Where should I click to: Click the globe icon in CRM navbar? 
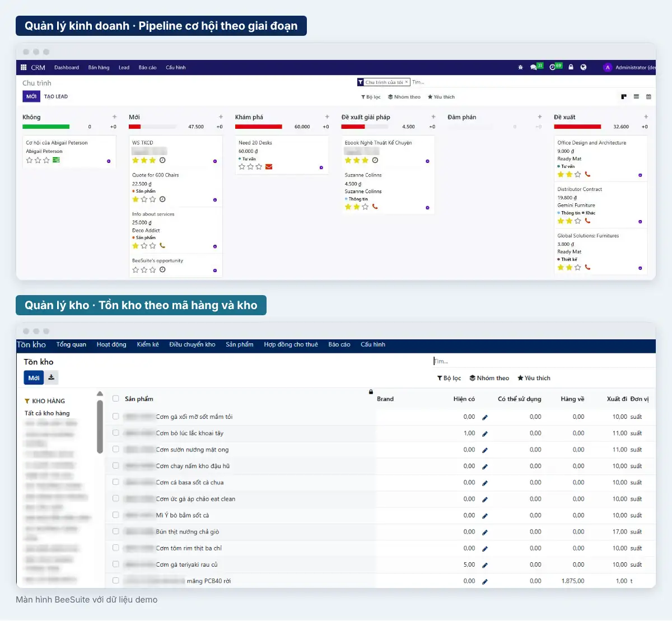tap(584, 67)
